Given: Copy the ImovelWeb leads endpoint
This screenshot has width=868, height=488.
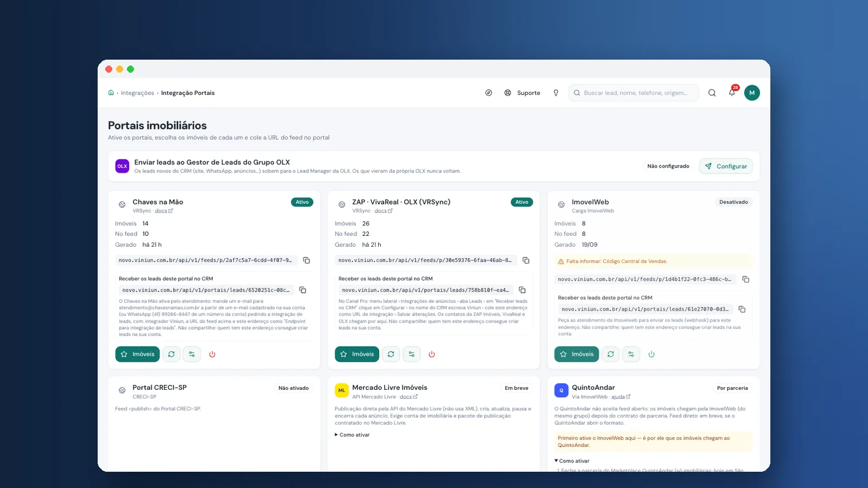Looking at the screenshot, I should 742,309.
